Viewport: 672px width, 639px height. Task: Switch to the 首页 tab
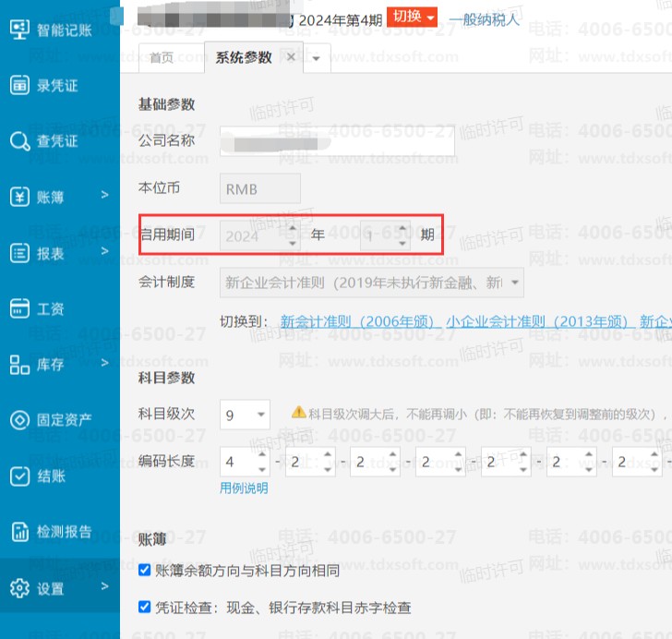click(162, 57)
